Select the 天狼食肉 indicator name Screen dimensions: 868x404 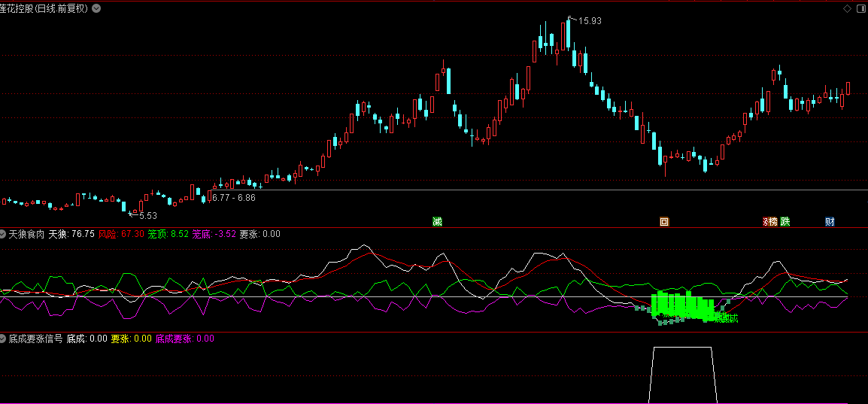[27, 234]
